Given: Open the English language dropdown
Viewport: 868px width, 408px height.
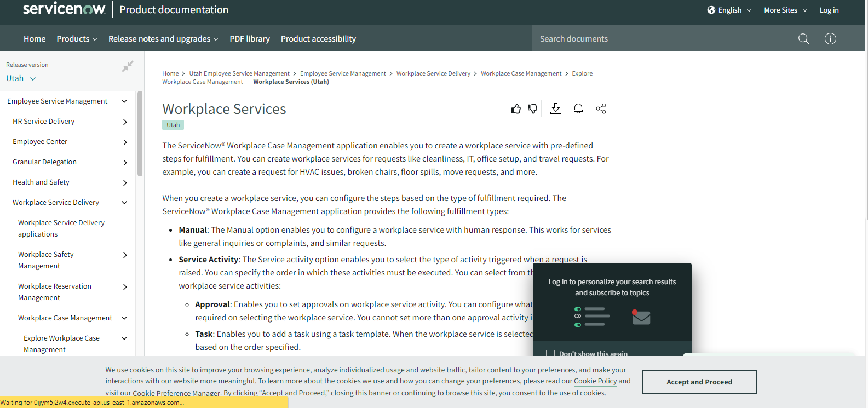Looking at the screenshot, I should [x=729, y=10].
